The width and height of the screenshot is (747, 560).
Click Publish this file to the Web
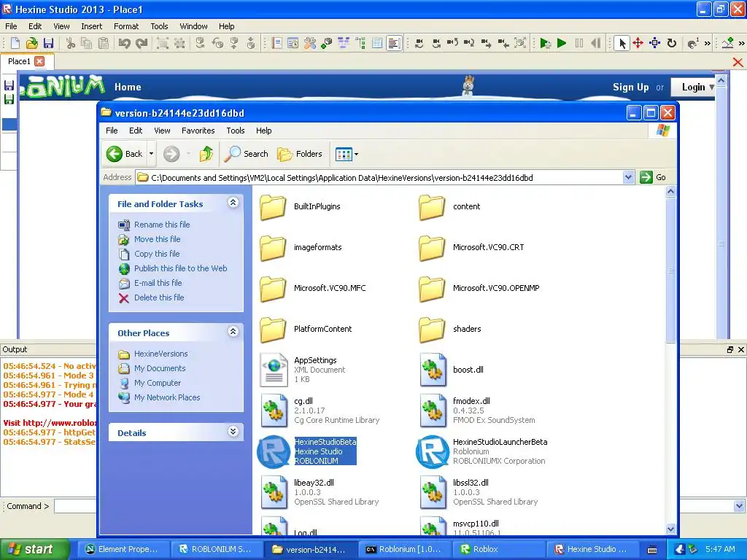[x=181, y=268]
